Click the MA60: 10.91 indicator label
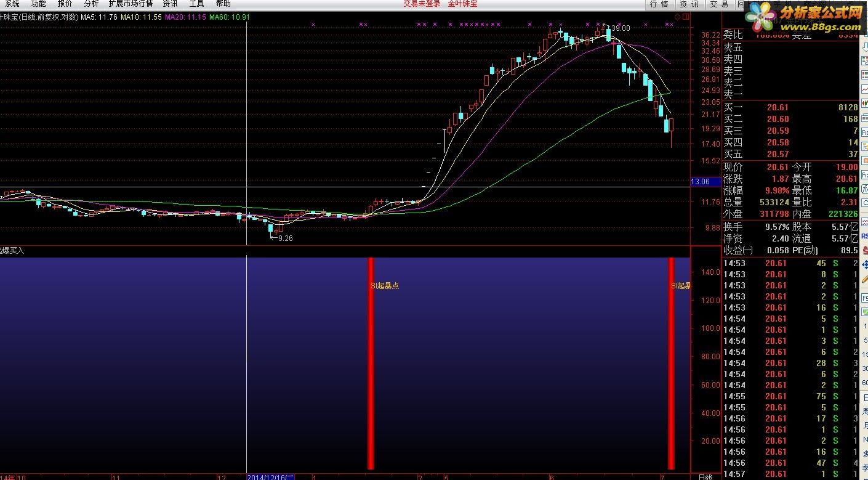Image resolution: width=868 pixels, height=480 pixels. tap(230, 17)
